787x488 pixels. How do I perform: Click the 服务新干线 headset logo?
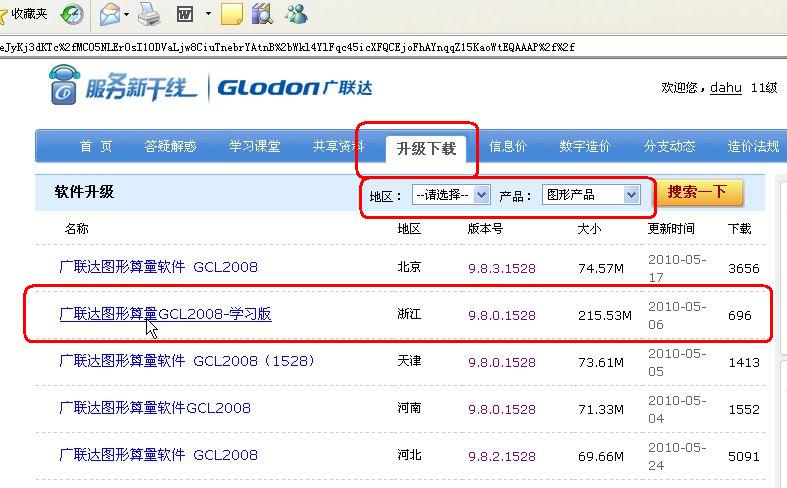[123, 85]
